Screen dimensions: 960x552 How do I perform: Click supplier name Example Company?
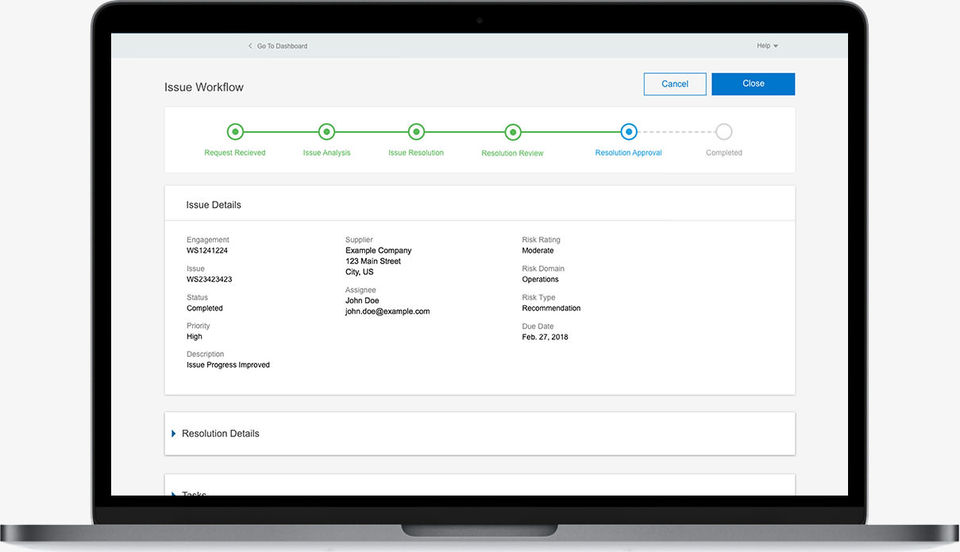tap(378, 250)
